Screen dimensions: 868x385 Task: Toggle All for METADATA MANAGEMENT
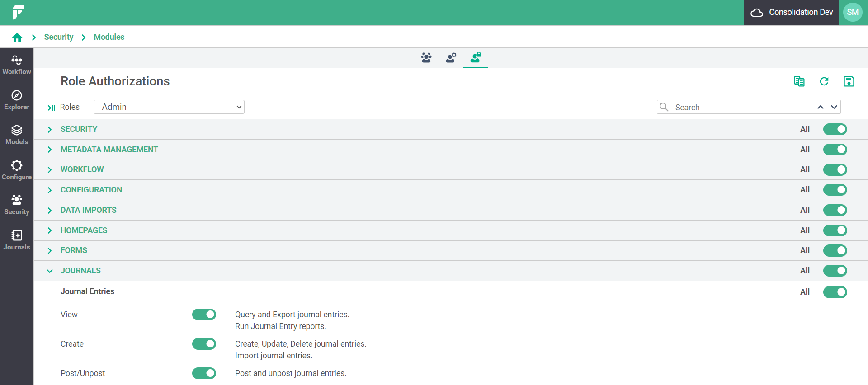[x=835, y=150]
